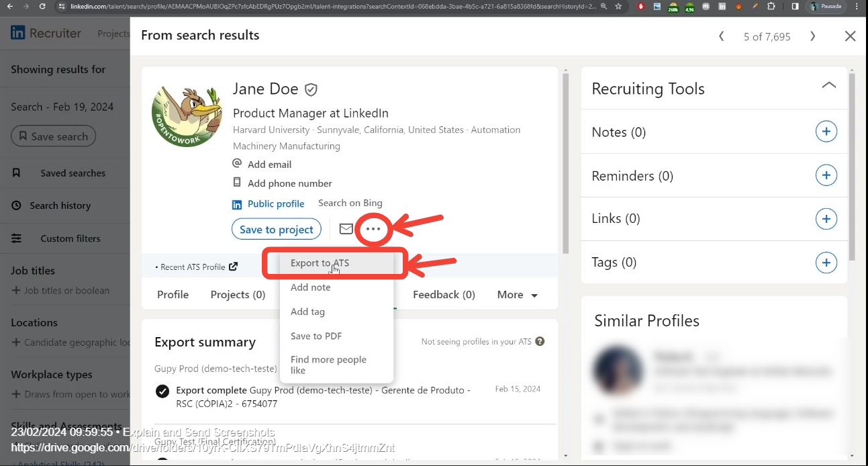
Task: Click the red hand extension icon
Action: pyautogui.click(x=641, y=6)
